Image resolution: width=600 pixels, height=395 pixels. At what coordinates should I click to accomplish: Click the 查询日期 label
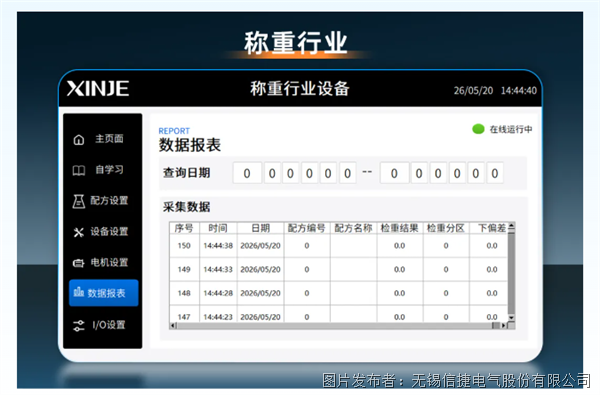(187, 173)
